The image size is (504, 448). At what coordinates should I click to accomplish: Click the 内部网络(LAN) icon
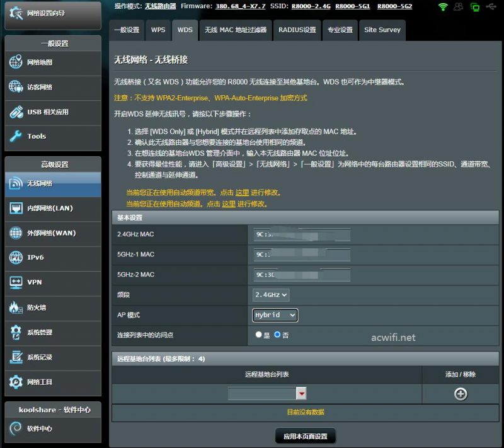pyautogui.click(x=16, y=208)
